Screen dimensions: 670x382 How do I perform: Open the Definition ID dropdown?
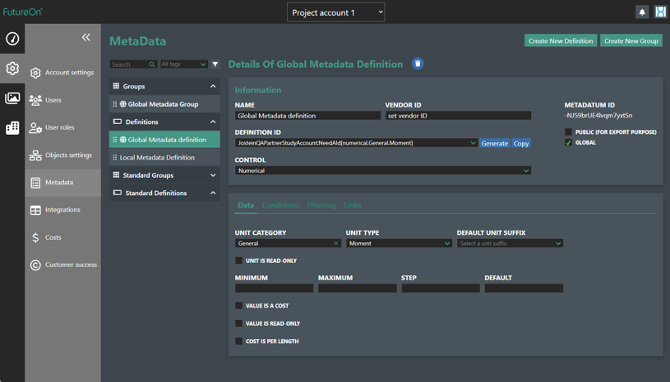[356, 143]
